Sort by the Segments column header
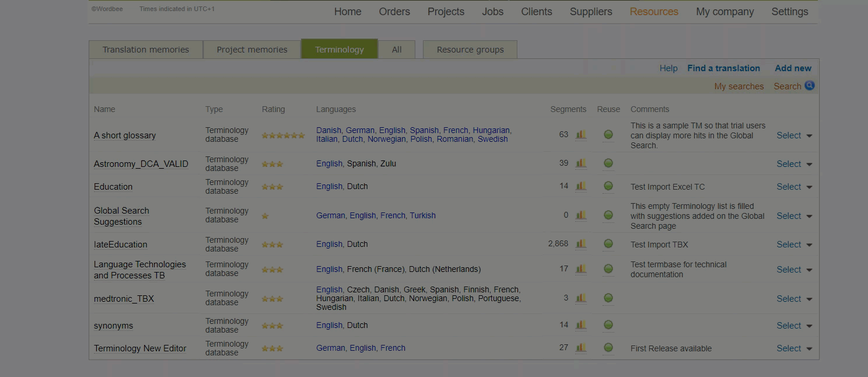The image size is (868, 377). (x=568, y=109)
